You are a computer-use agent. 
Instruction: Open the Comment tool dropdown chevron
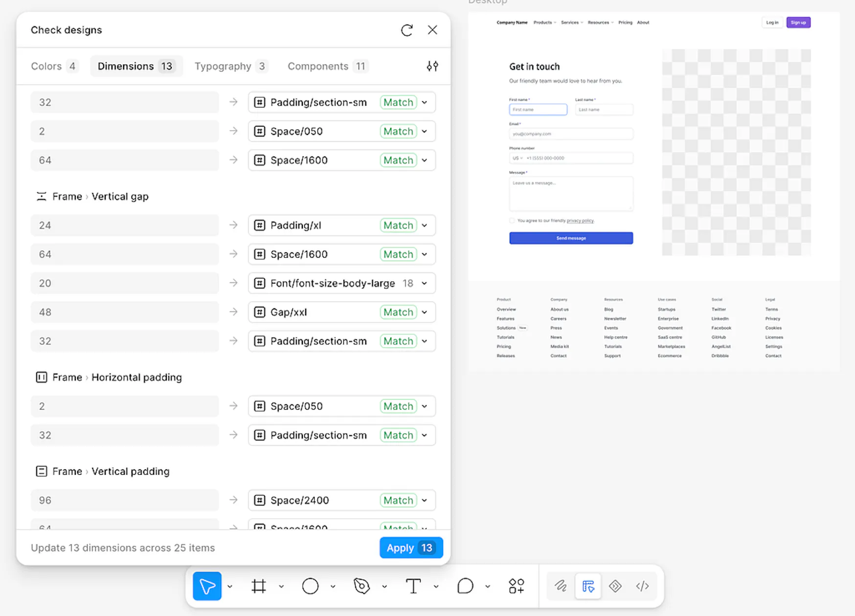tap(488, 586)
